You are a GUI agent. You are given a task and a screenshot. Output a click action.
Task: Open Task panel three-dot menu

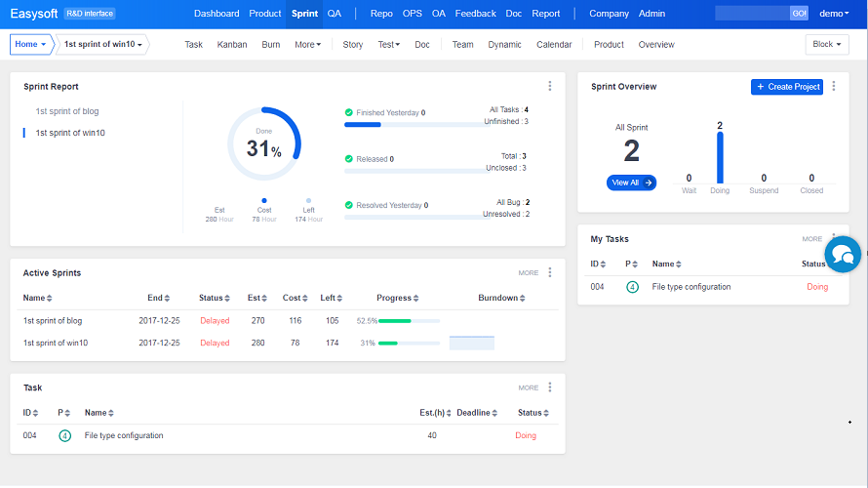coord(550,387)
